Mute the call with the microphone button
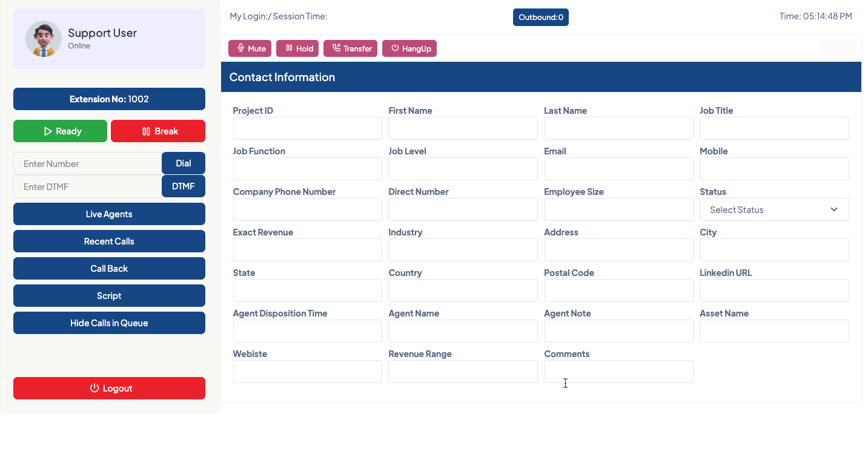Image resolution: width=868 pixels, height=469 pixels. (250, 48)
